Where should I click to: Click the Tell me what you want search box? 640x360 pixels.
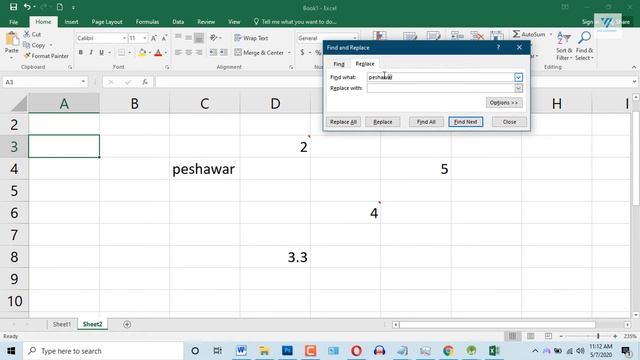295,22
